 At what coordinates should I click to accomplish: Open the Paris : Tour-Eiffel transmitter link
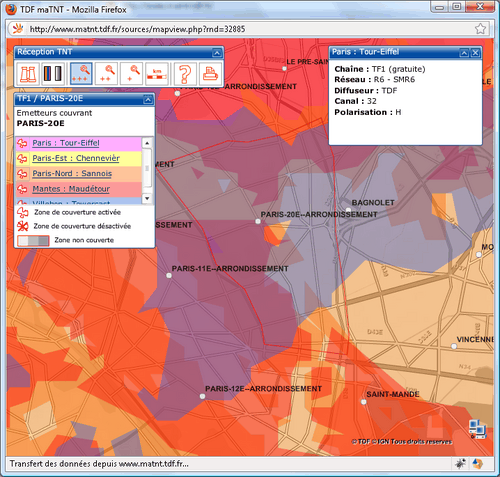[x=66, y=143]
